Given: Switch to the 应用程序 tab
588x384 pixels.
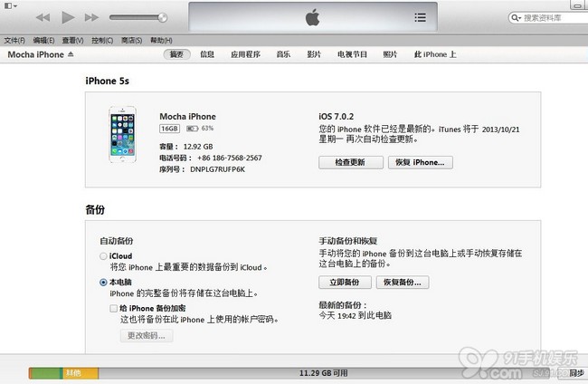Looking at the screenshot, I should click(x=246, y=54).
